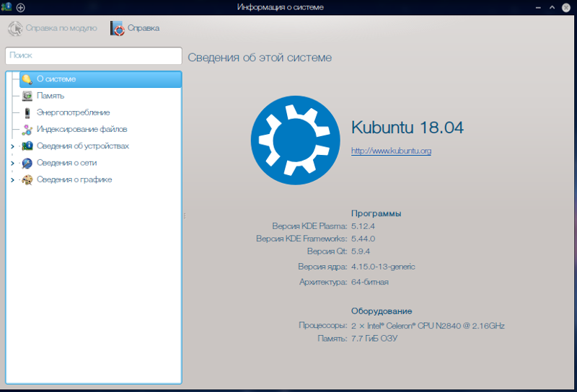Click the device icon beside Сведения об устройствах

[x=27, y=146]
